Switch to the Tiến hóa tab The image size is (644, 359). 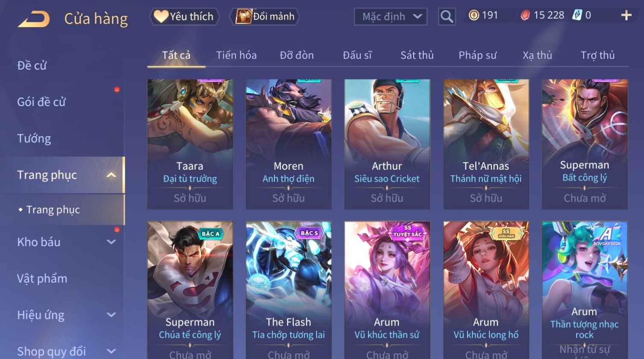coord(236,55)
